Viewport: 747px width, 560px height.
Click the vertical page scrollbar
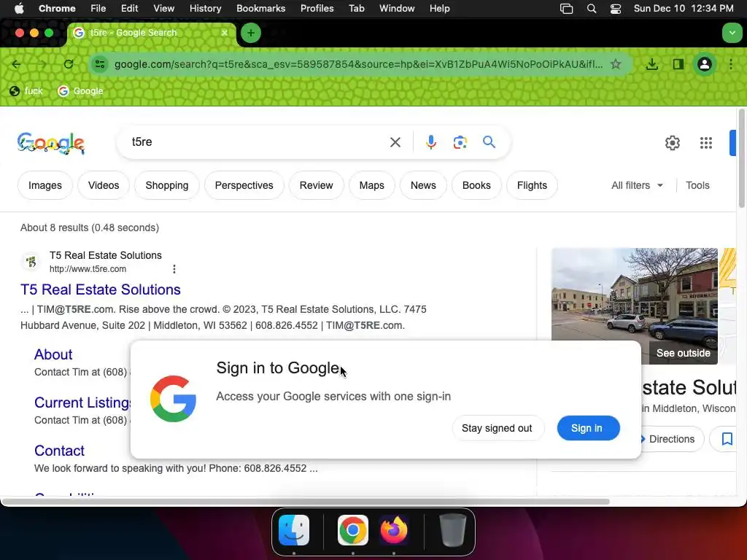(x=741, y=158)
